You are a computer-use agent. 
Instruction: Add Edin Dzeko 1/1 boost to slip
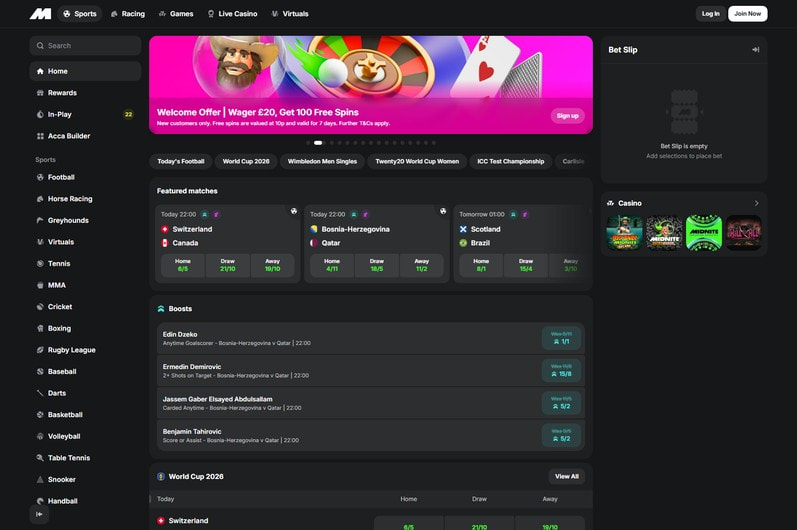coord(561,338)
